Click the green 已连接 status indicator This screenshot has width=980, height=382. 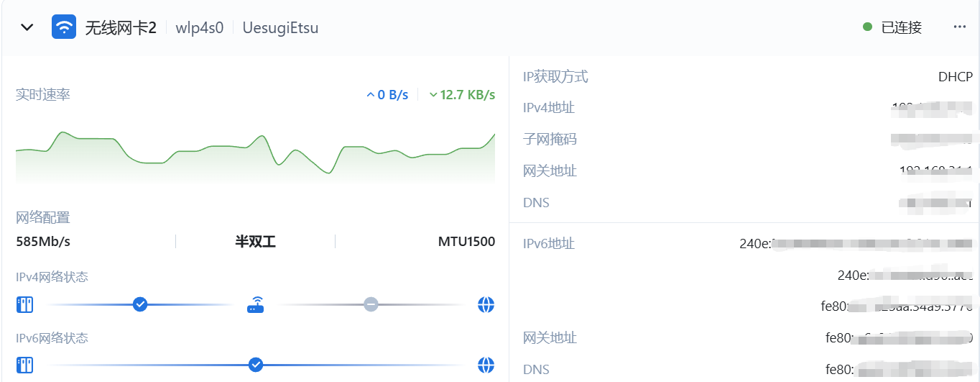click(892, 27)
